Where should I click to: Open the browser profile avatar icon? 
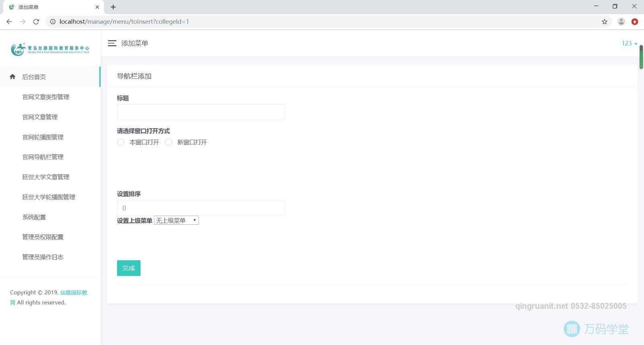pos(621,22)
